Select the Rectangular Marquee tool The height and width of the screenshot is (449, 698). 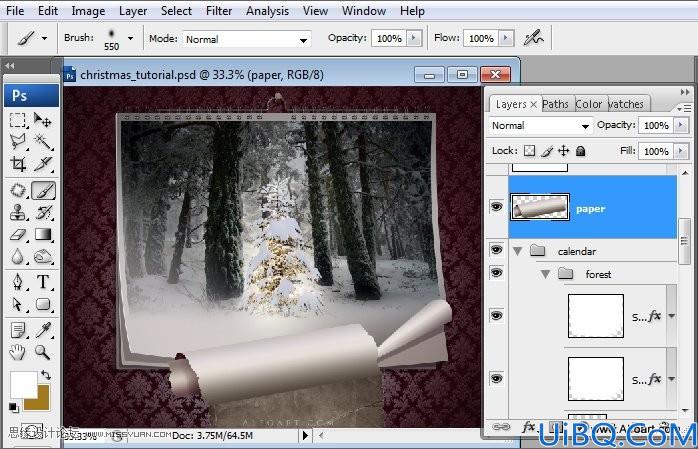(x=18, y=120)
